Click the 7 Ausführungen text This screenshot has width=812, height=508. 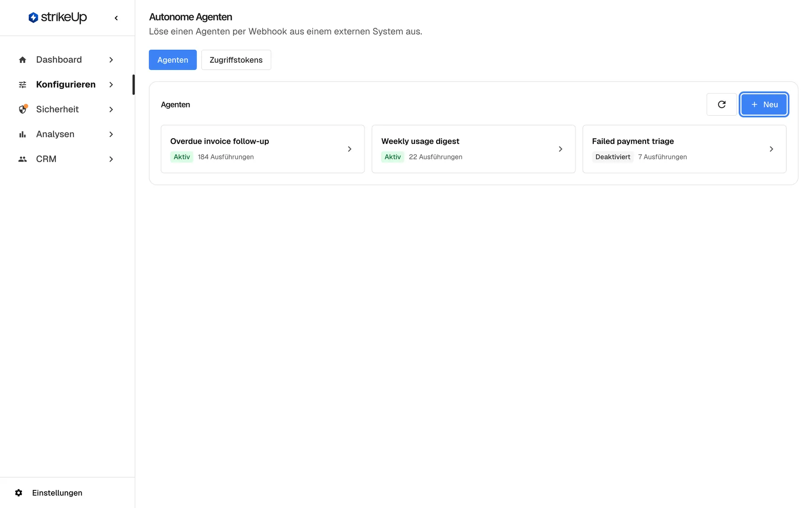pyautogui.click(x=662, y=157)
